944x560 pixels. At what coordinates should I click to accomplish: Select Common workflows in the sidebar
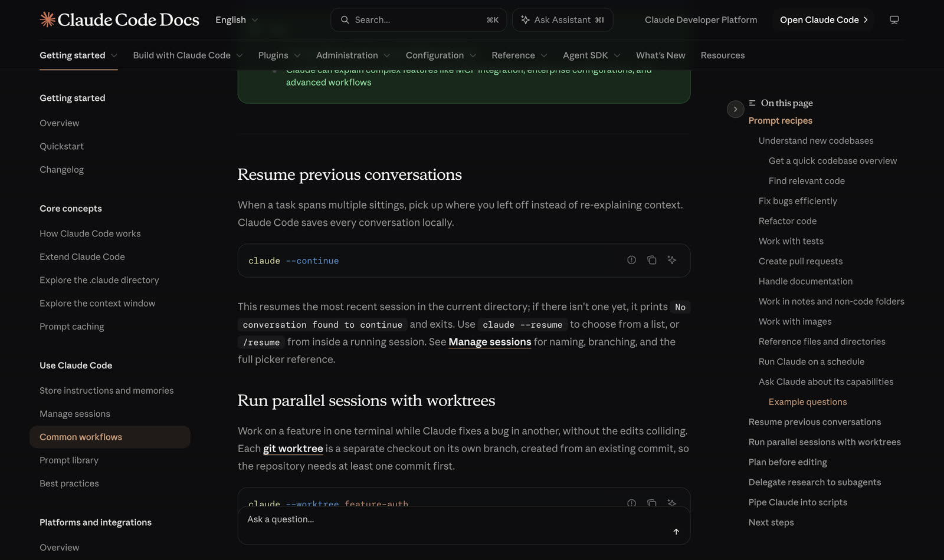click(x=110, y=437)
